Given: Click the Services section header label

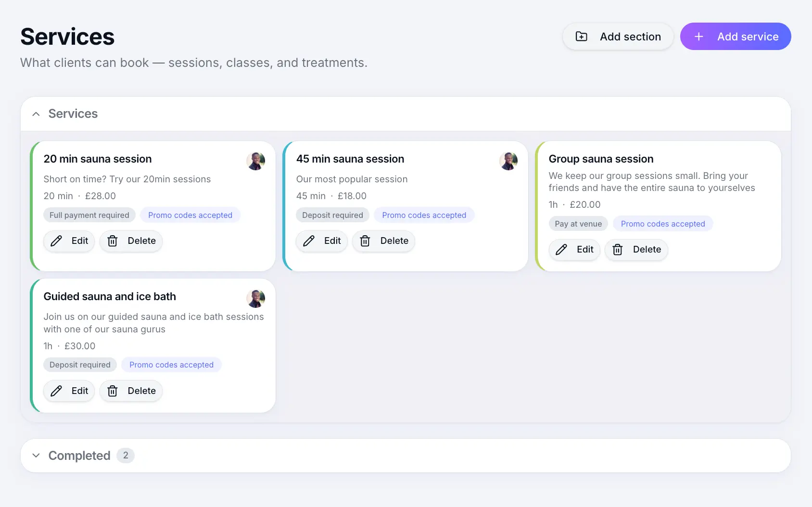Looking at the screenshot, I should [73, 114].
